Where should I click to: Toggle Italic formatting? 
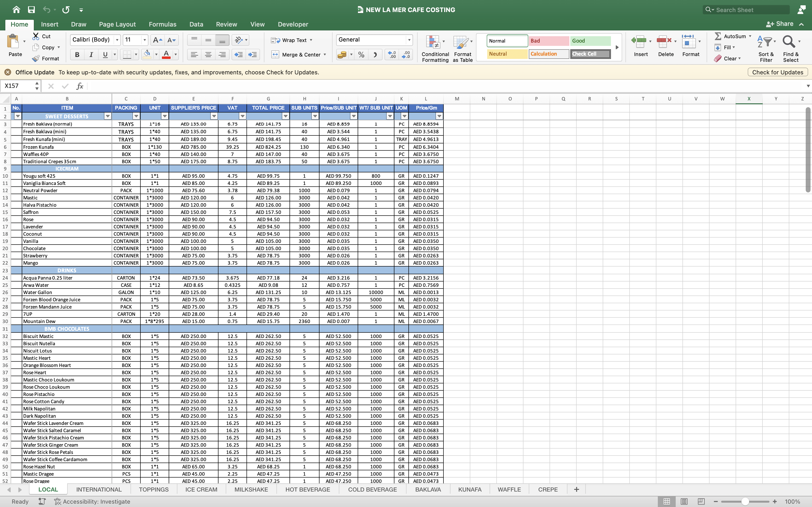click(x=91, y=55)
